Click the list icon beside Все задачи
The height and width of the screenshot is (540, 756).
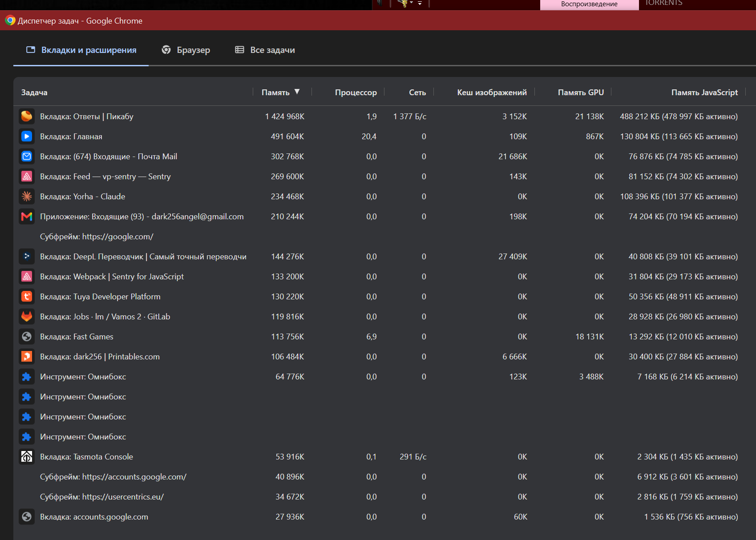(x=239, y=50)
